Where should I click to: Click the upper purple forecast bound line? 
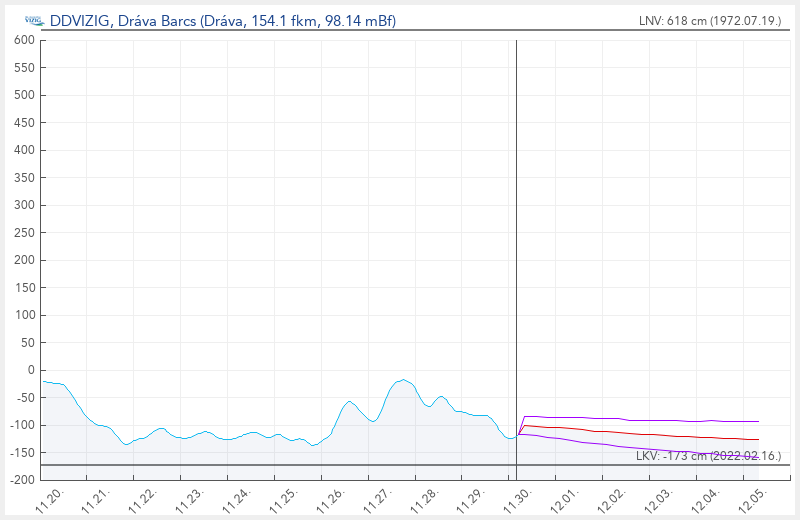tap(640, 420)
